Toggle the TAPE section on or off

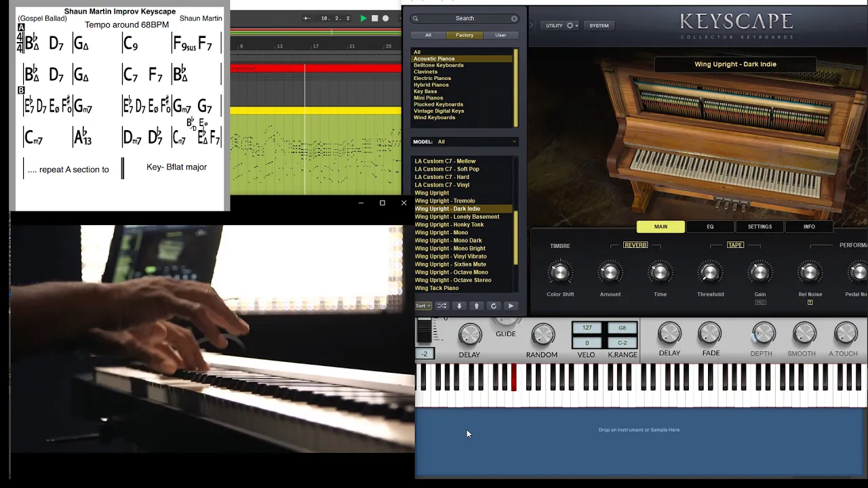(735, 245)
